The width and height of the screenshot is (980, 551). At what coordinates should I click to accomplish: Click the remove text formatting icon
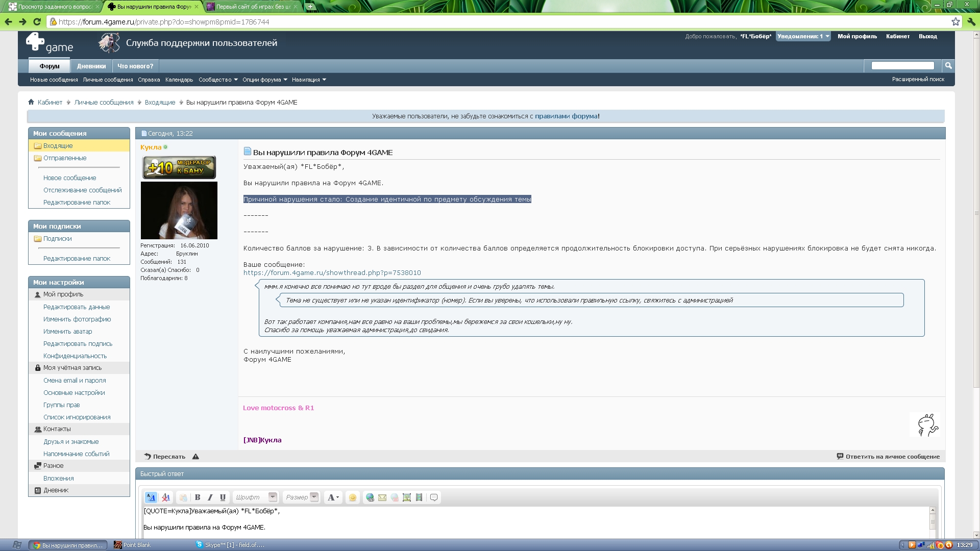point(165,497)
